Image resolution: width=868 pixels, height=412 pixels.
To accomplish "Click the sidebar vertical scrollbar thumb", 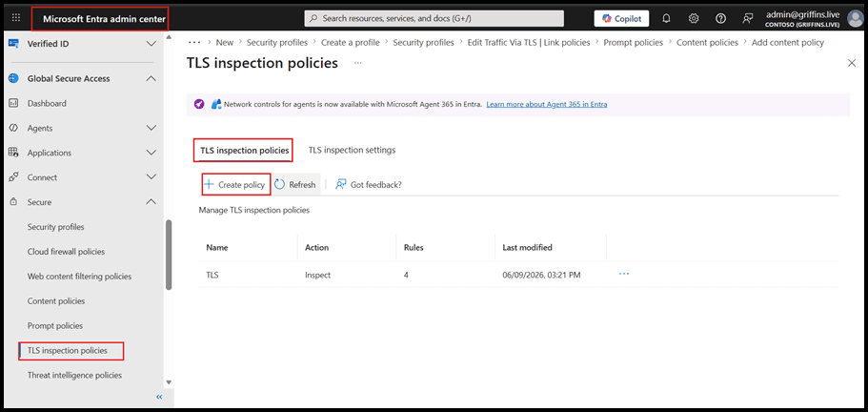I will (x=169, y=255).
